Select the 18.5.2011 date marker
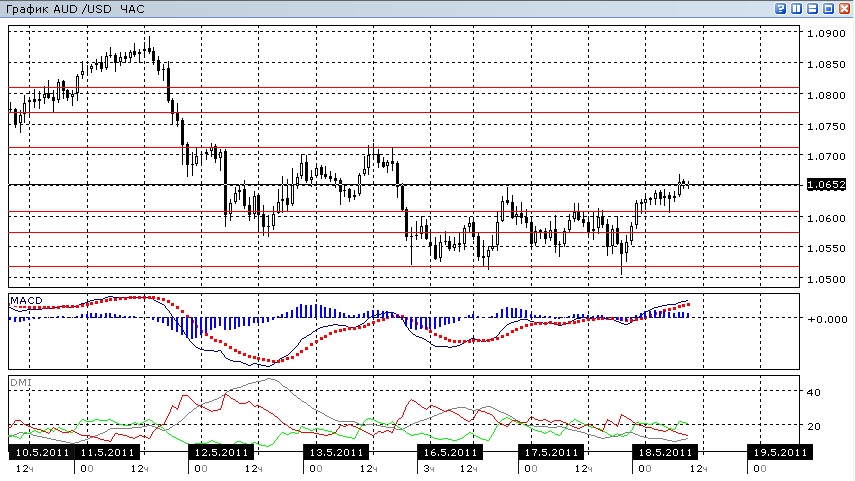The width and height of the screenshot is (855, 481). (x=665, y=452)
